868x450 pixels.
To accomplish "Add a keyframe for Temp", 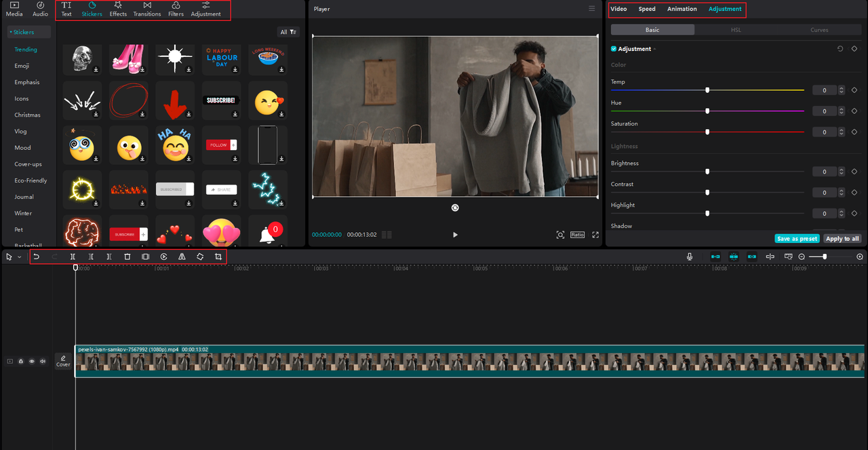I will pyautogui.click(x=854, y=90).
